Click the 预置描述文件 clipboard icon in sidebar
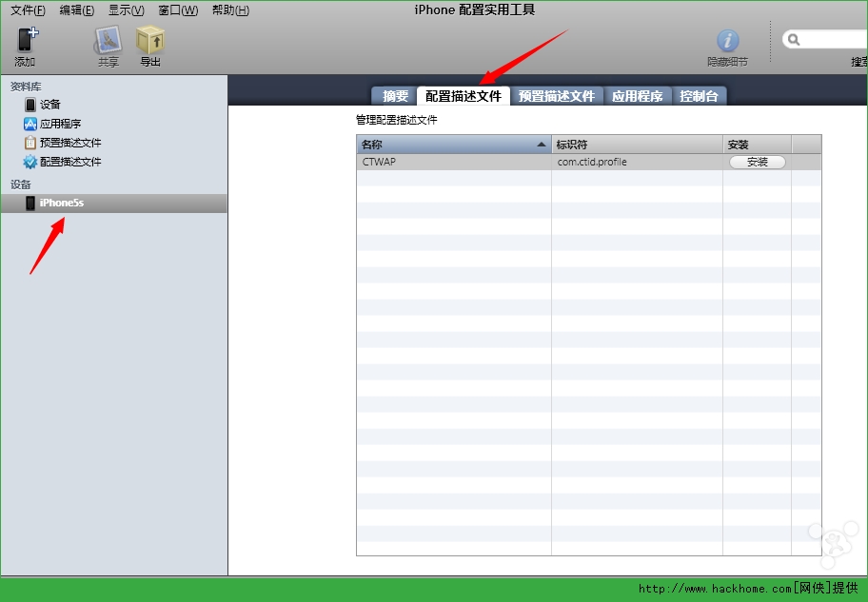868x602 pixels. coord(30,143)
